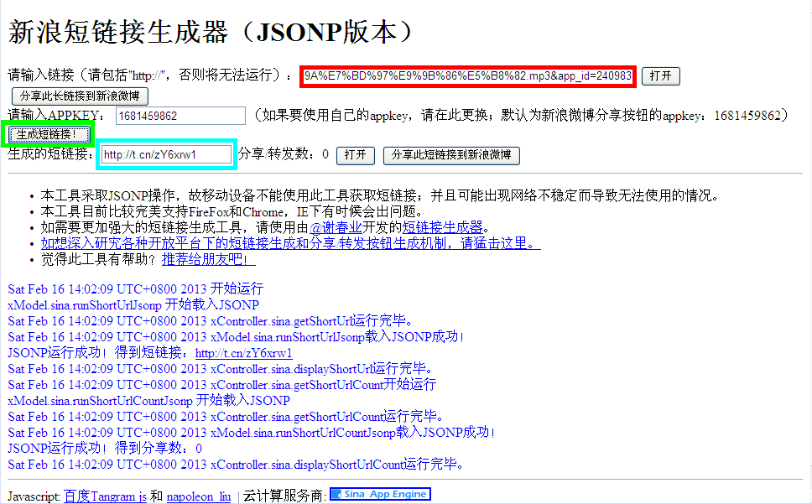Open http://t.cn/zY6xrw1 link in log

tap(244, 353)
